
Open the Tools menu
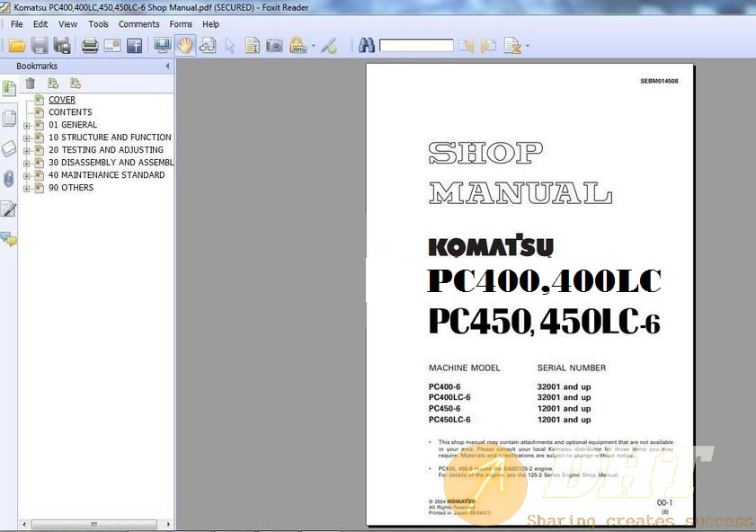(x=98, y=24)
